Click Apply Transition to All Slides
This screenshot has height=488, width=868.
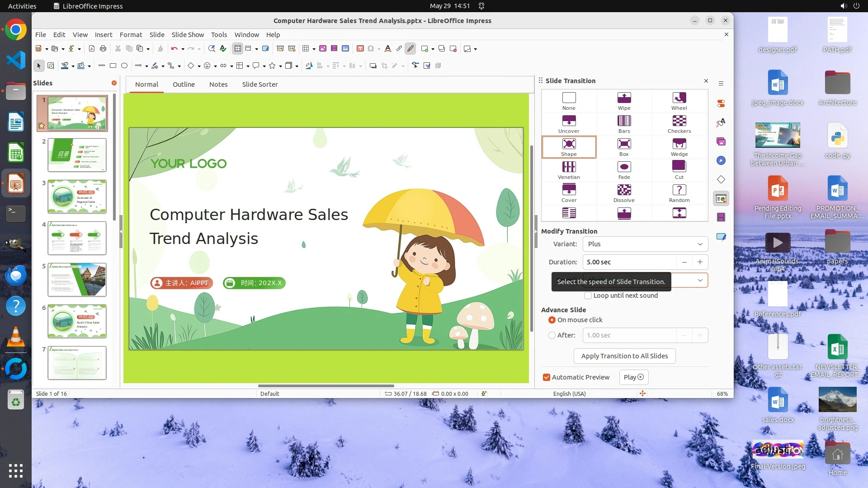tap(624, 356)
